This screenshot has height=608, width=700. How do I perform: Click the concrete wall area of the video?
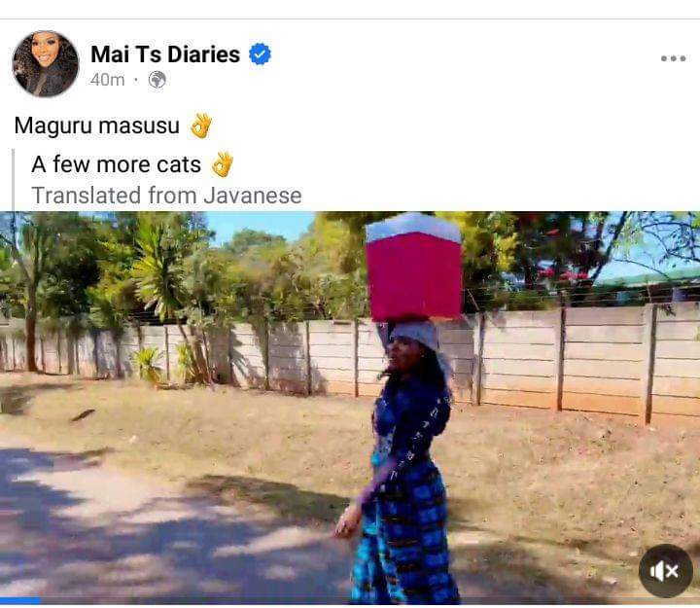click(x=580, y=357)
